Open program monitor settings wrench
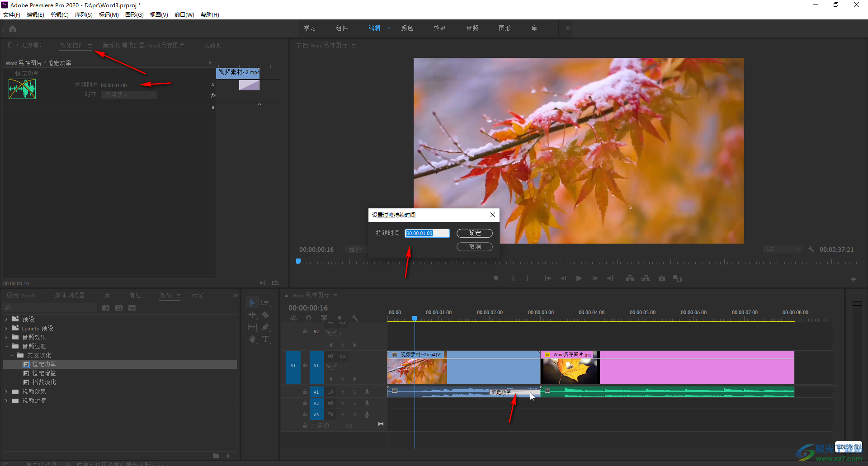 (811, 249)
